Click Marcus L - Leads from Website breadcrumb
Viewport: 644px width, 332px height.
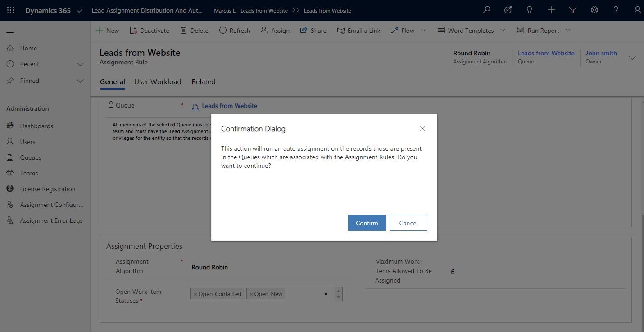click(251, 10)
